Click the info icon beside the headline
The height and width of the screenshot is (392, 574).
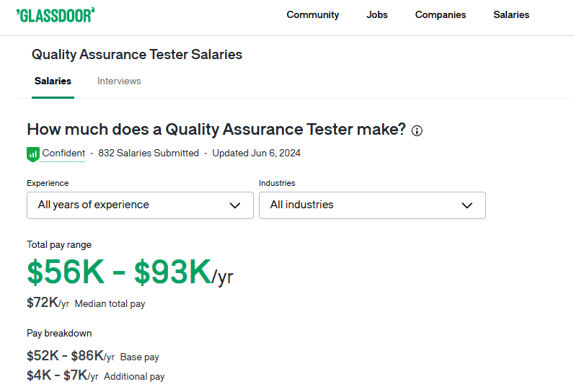[x=417, y=130]
